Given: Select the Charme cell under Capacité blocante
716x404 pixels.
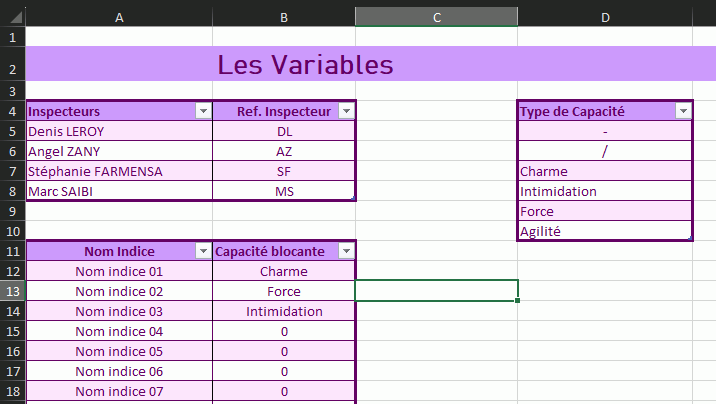Looking at the screenshot, I should tap(284, 271).
